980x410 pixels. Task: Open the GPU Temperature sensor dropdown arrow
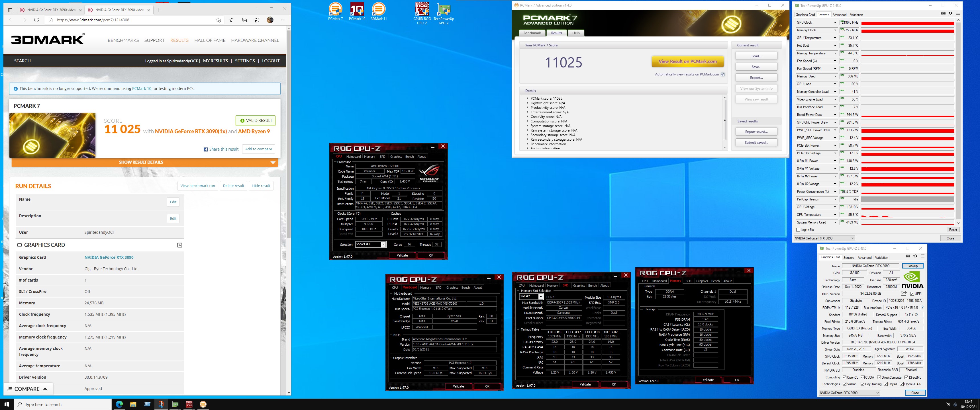(x=835, y=38)
